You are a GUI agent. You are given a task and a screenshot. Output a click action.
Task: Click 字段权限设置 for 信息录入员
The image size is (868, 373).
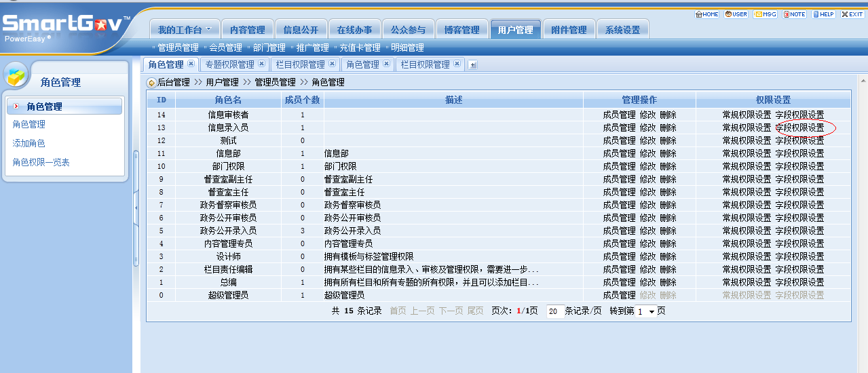(799, 127)
